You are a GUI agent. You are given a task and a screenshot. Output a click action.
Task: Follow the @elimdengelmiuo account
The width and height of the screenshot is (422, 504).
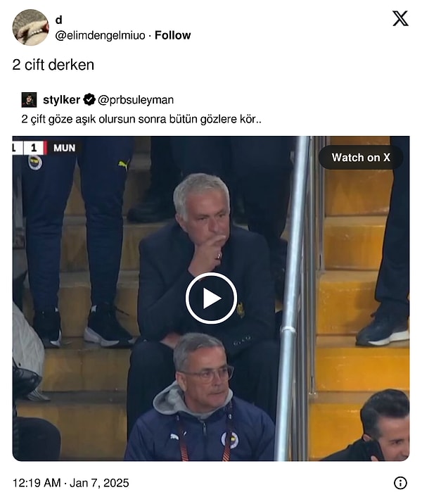coord(173,35)
